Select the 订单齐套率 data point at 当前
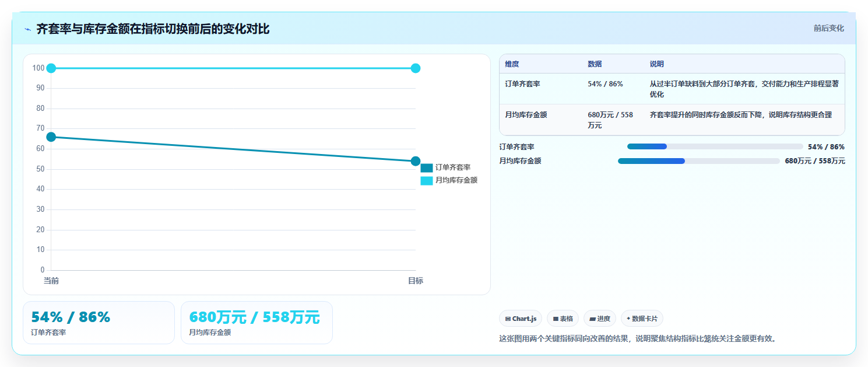The image size is (868, 367). (51, 137)
